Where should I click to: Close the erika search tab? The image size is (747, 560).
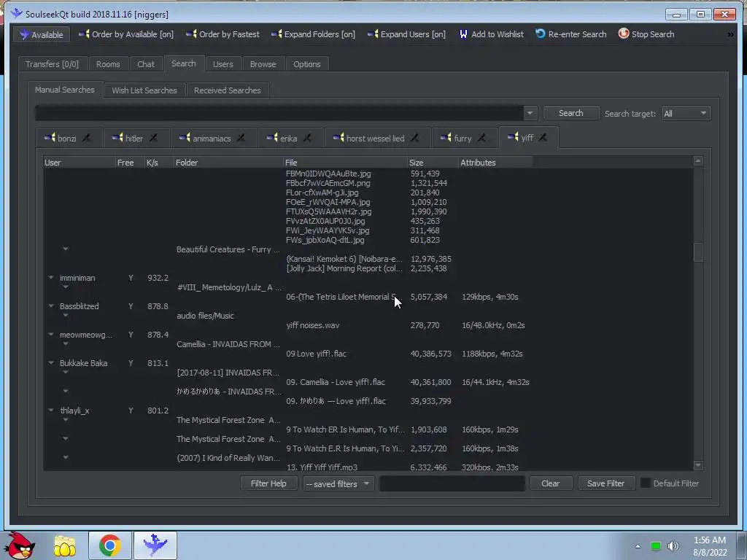click(x=308, y=138)
